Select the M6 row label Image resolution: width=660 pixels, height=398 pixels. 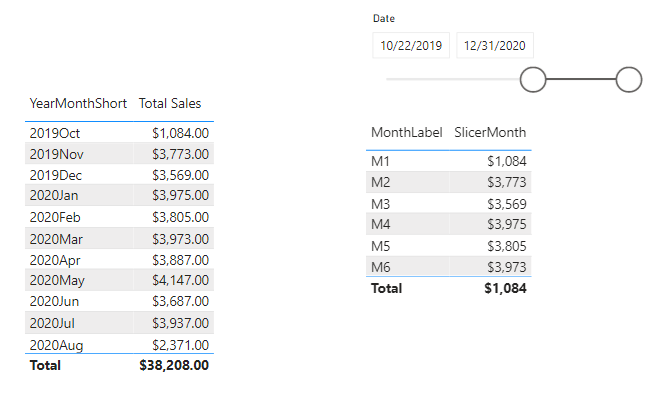381,268
